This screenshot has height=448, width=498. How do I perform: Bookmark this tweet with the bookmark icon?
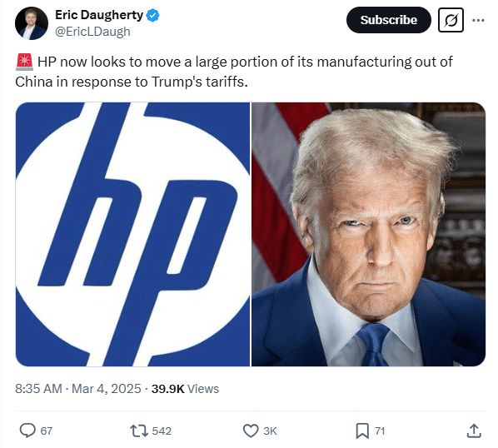pos(362,431)
